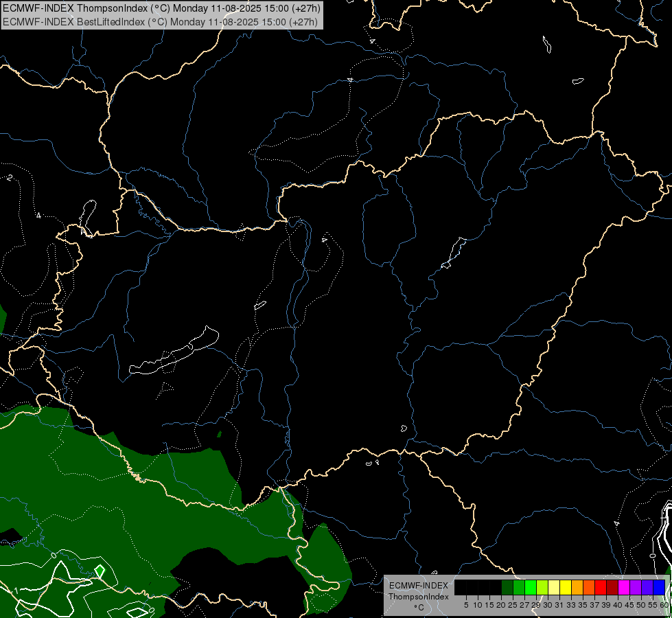Click the blue legend swatch
Screen dimensions: 672x618
[659, 588]
